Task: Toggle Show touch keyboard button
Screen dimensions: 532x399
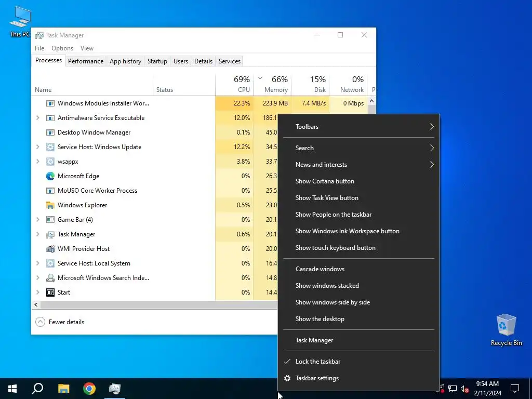Action: (x=358, y=248)
